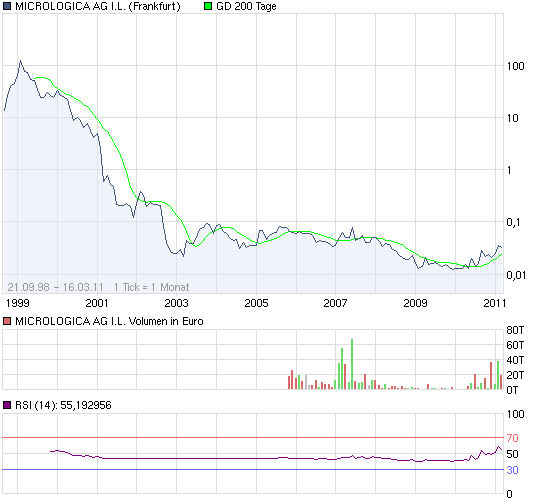Viewport: 545px width, 502px height.
Task: Click the green GD 200 Tage legend swatch
Action: click(x=208, y=6)
